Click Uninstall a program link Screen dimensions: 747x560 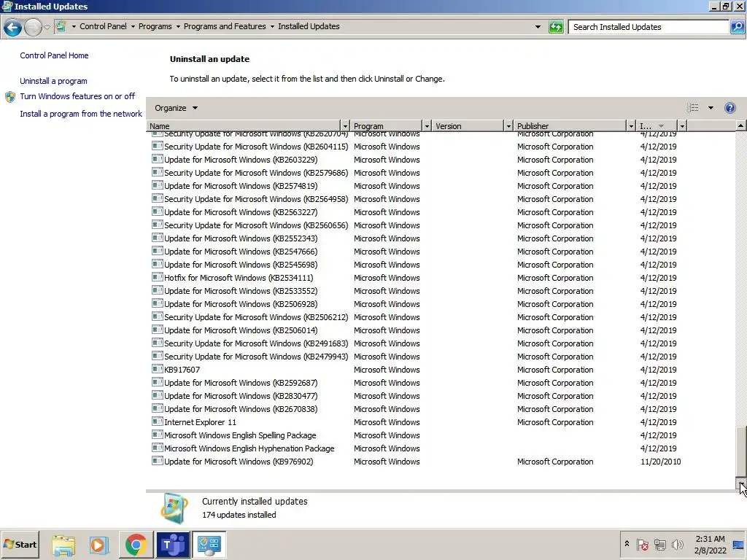[x=53, y=81]
